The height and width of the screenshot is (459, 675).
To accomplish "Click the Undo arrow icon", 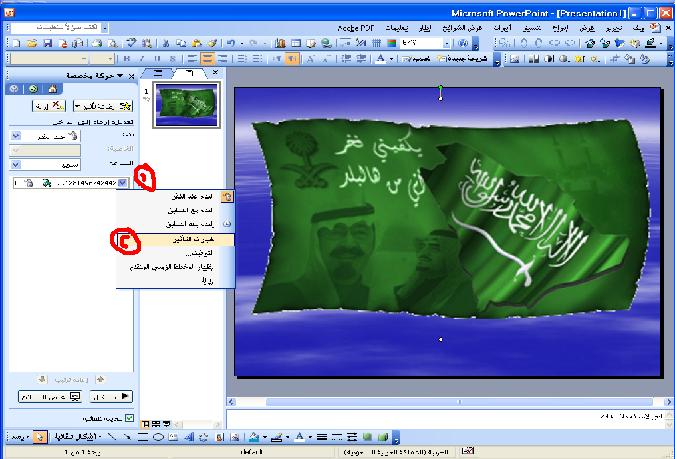I will pos(231,43).
